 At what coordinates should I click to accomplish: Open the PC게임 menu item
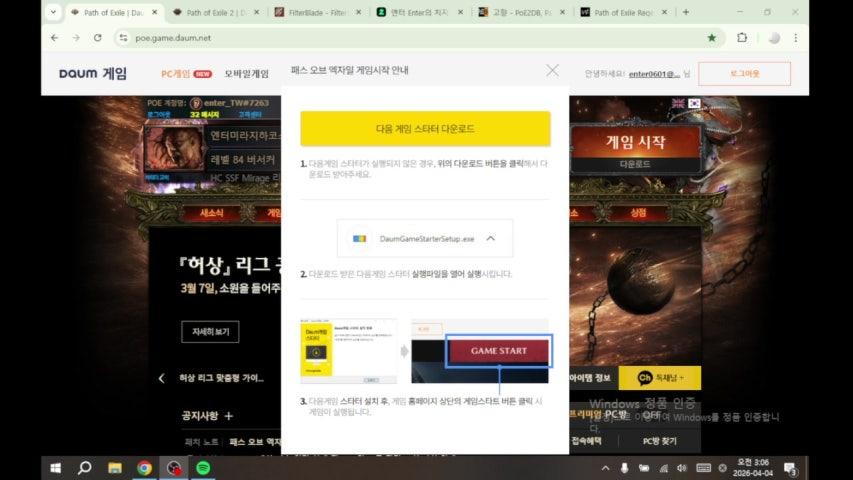tap(176, 74)
